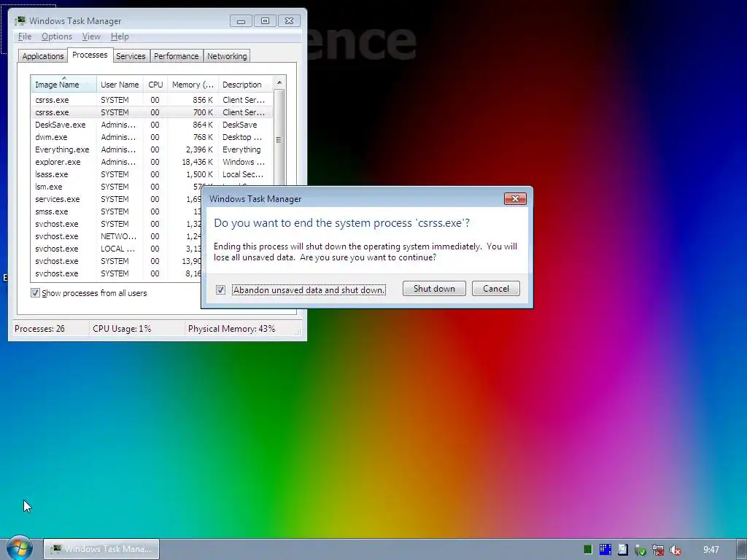Select the lsm.exe process row
This screenshot has height=560, width=747.
click(116, 187)
